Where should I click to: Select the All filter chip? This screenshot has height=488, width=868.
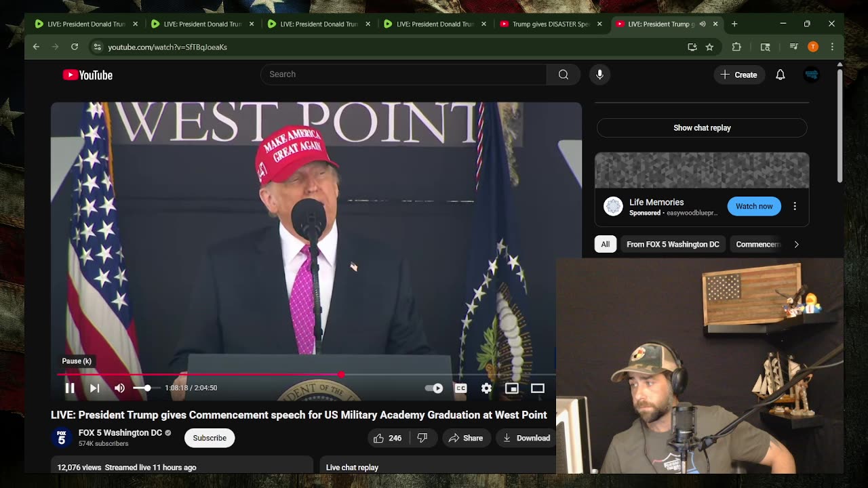[606, 244]
